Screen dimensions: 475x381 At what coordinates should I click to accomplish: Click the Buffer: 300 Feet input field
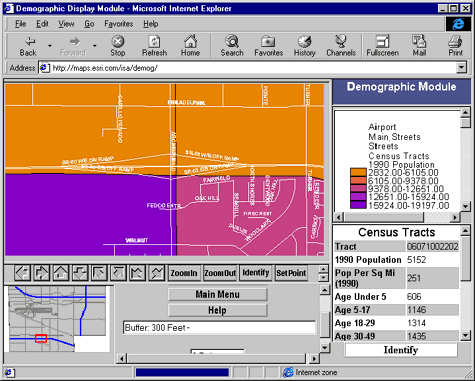pyautogui.click(x=219, y=328)
